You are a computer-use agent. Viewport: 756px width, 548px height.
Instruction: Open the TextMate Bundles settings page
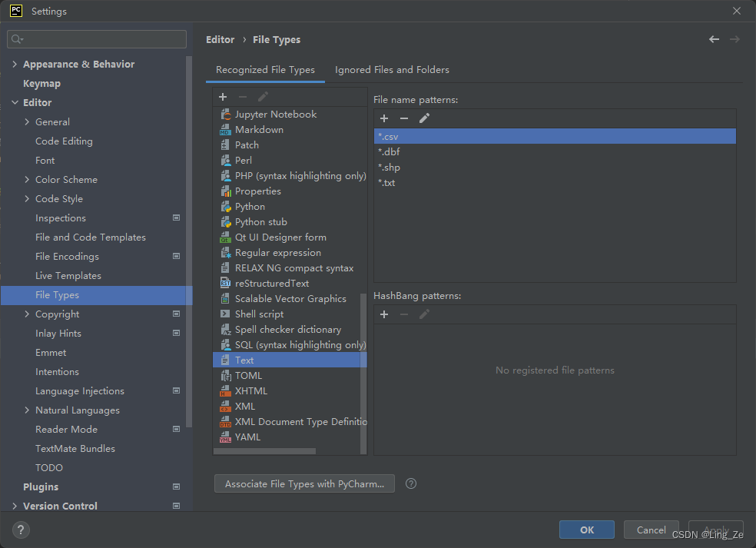75,449
